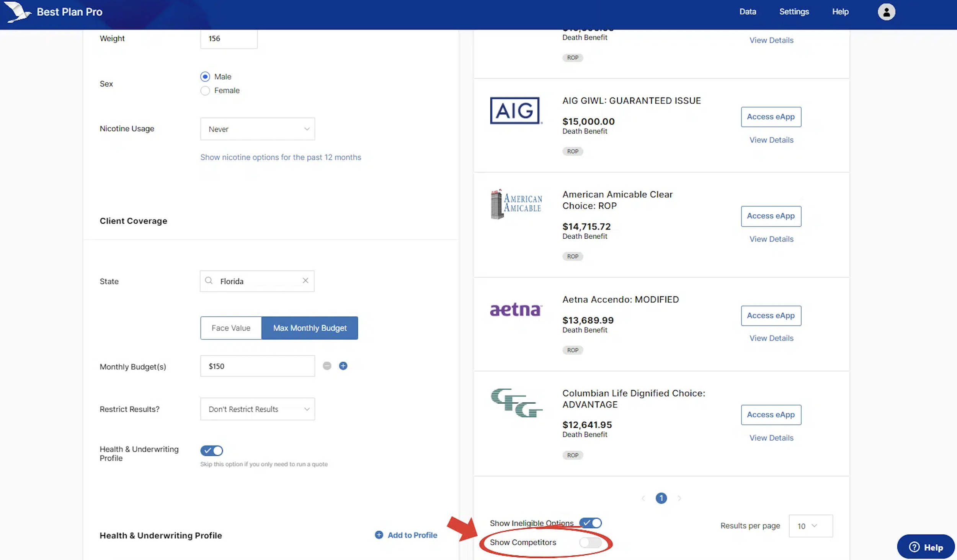Viewport: 957px width, 560px height.
Task: Expand the Restrict Results dropdown
Action: [257, 409]
